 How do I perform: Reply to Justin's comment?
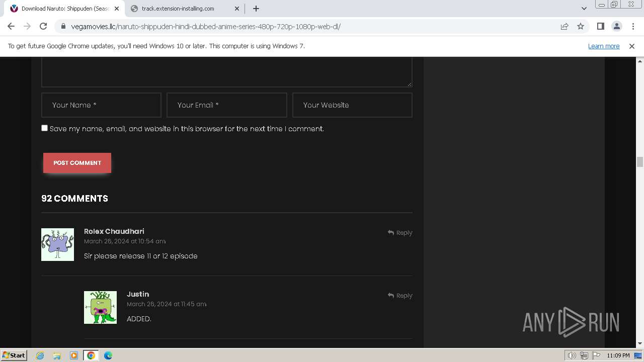400,296
